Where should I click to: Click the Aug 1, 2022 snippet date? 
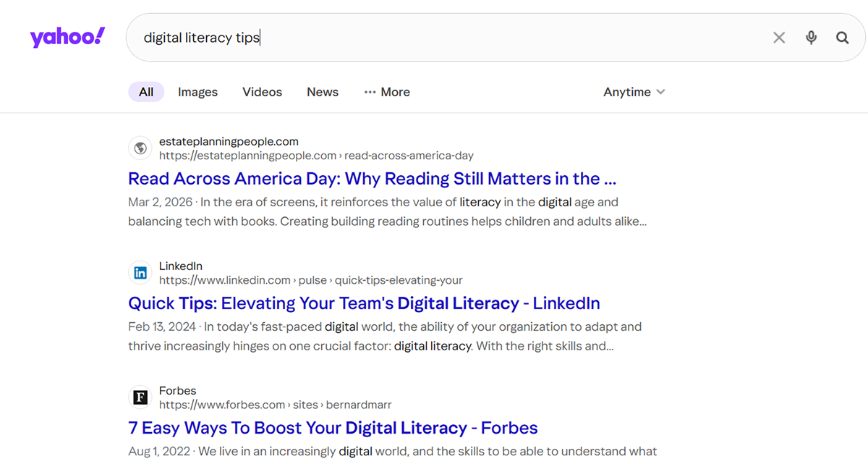(x=160, y=451)
